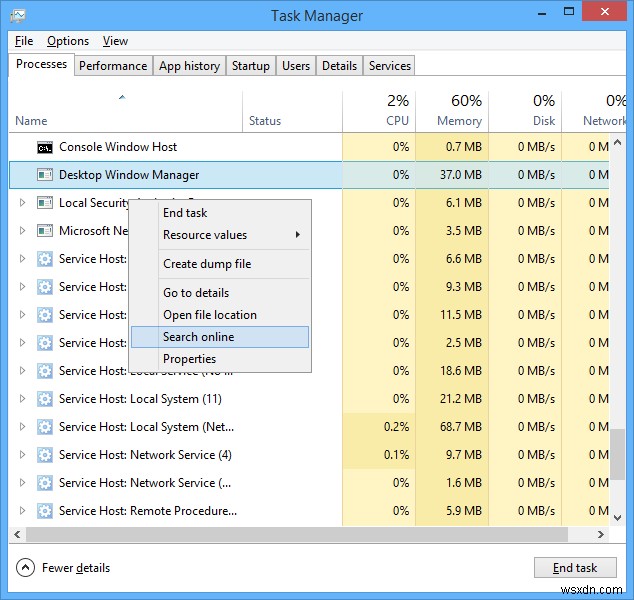Open the View menu
The height and width of the screenshot is (600, 634).
[x=115, y=41]
